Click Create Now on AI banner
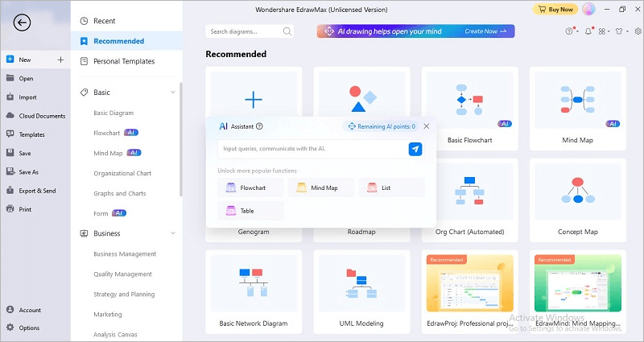The height and width of the screenshot is (342, 644). [x=485, y=31]
